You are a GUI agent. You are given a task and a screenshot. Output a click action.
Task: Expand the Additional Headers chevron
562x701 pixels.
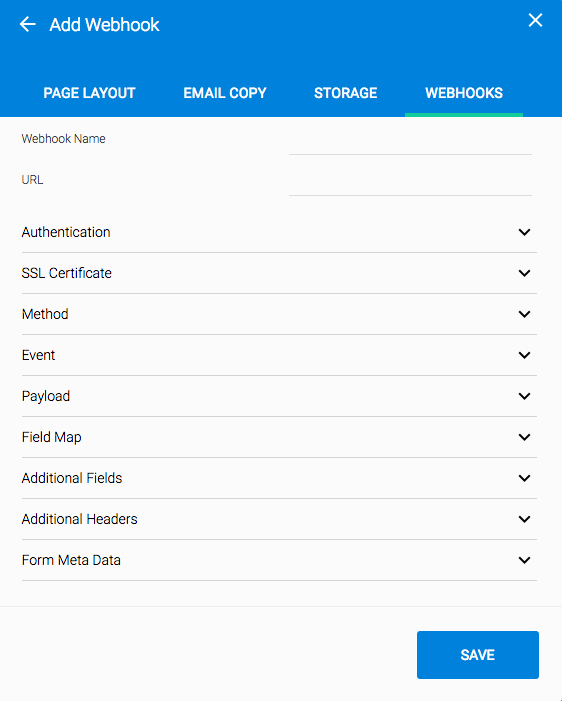524,519
